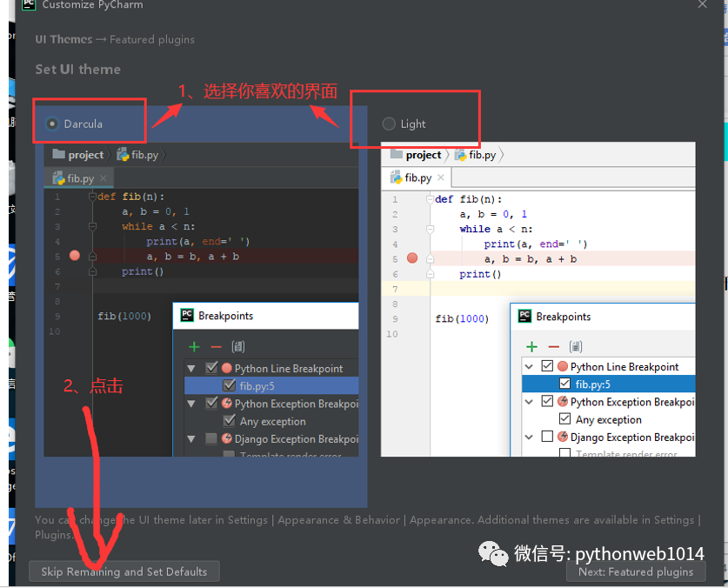The image size is (728, 588).
Task: Click line 5 breakpoint dot in Darcula preview
Action: pyautogui.click(x=74, y=256)
